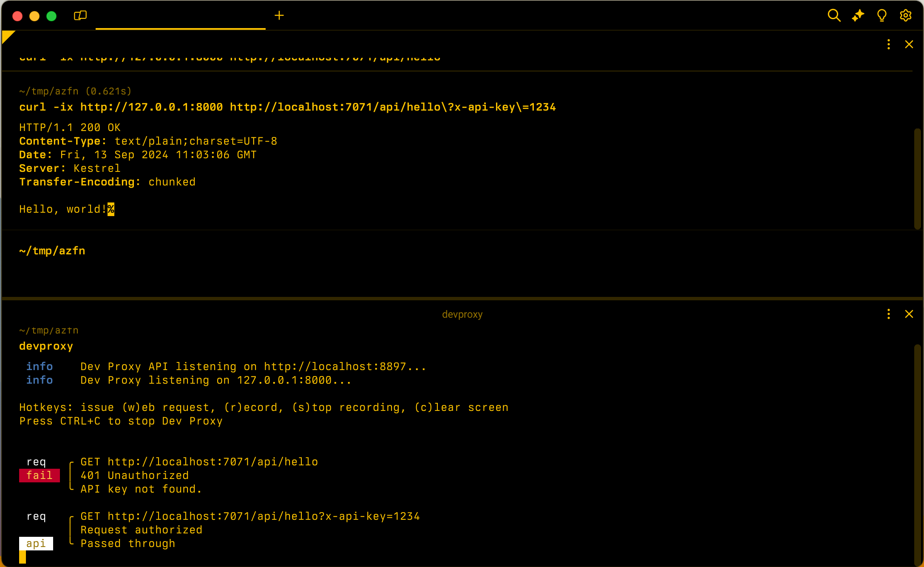Image resolution: width=924 pixels, height=567 pixels.
Task: Click the plus icon to add new tab
Action: point(279,16)
